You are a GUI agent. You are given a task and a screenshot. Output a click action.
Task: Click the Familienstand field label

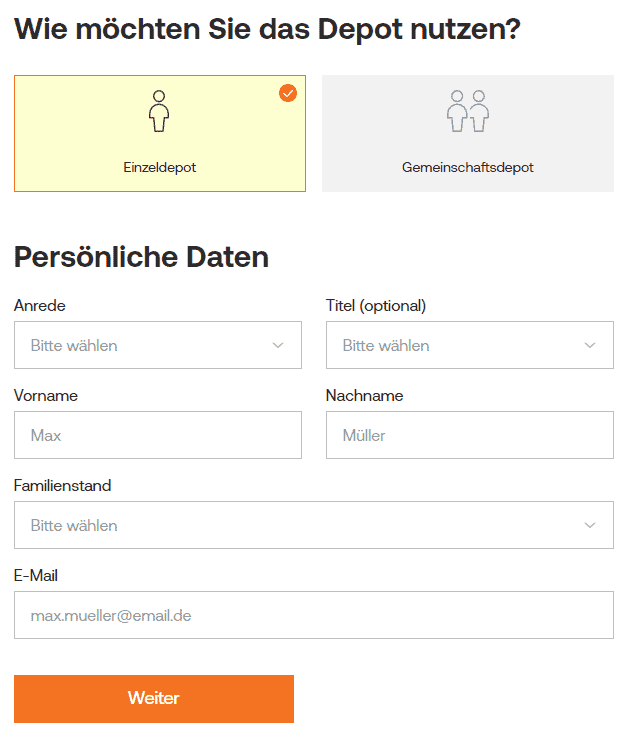pos(63,486)
